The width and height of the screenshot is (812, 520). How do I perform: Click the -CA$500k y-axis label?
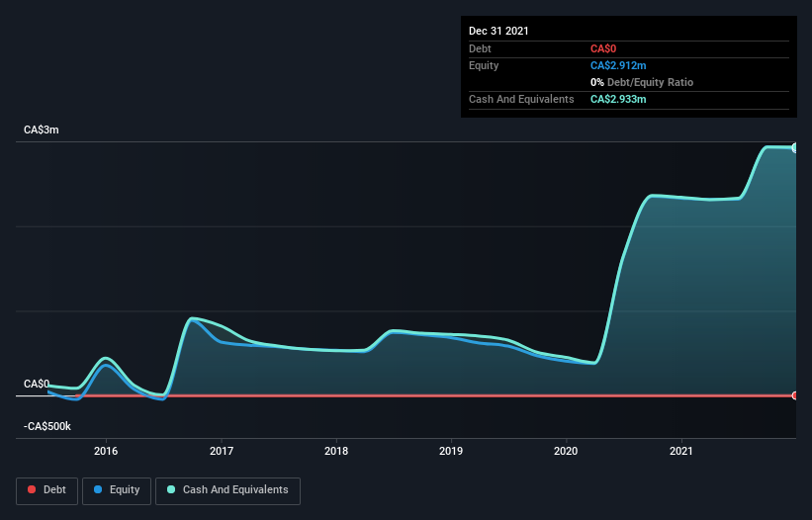(x=47, y=426)
